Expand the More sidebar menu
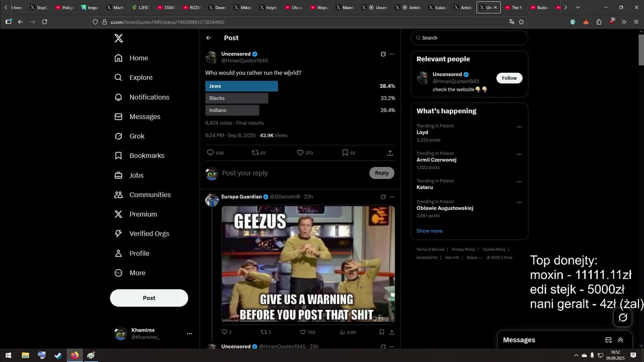 tap(130, 273)
